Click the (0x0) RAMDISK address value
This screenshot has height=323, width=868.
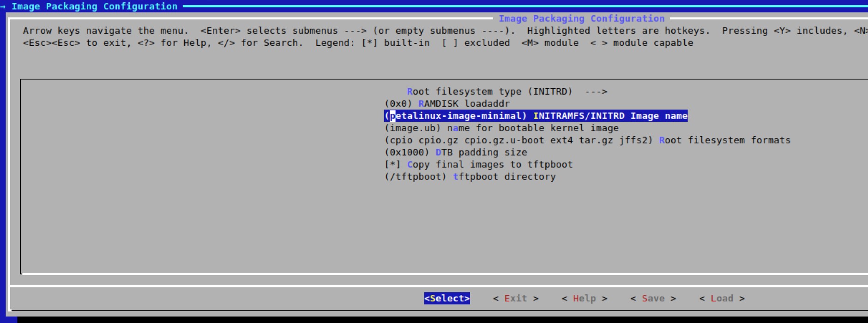tap(398, 104)
